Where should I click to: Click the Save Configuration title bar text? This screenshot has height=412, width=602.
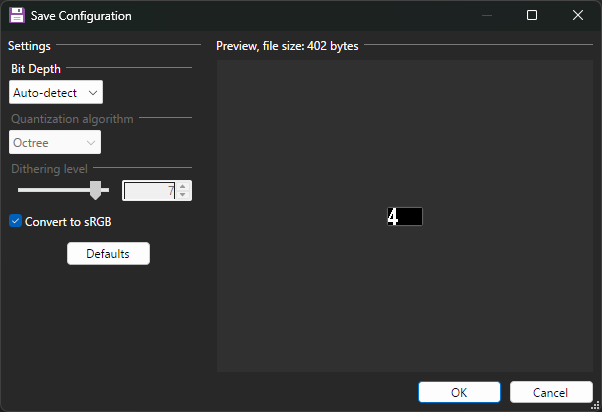81,16
